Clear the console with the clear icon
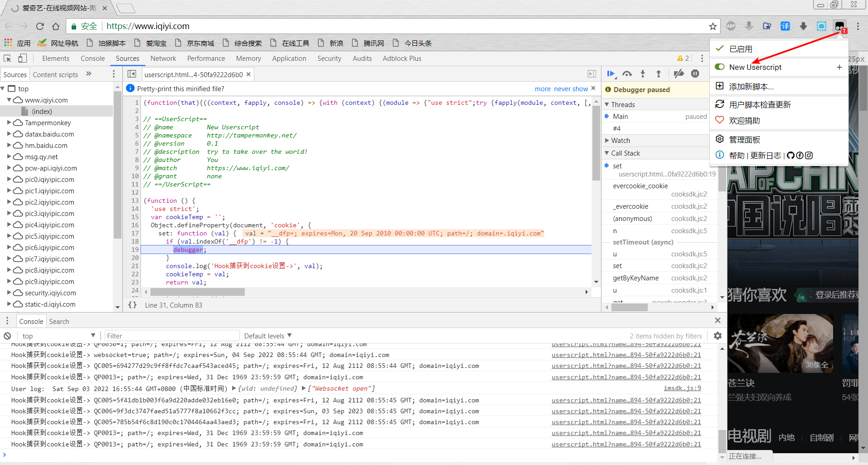Viewport: 868px width, 465px height. [7, 336]
